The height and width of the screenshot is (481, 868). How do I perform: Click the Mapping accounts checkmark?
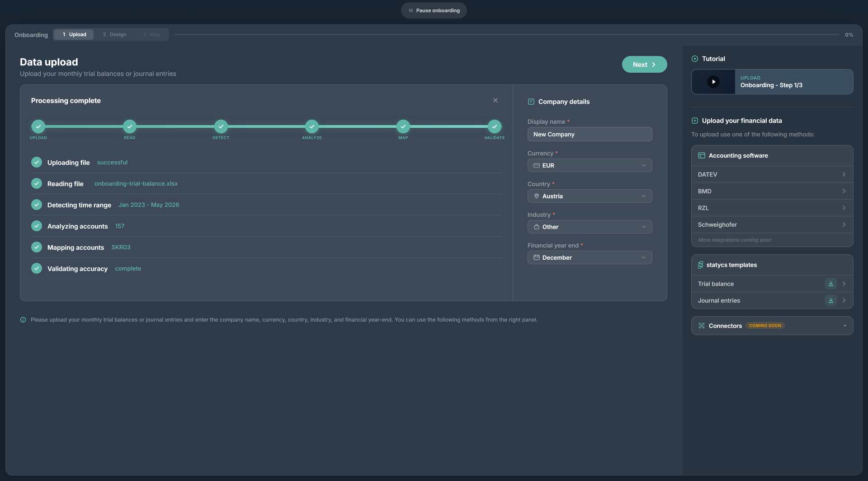point(37,247)
